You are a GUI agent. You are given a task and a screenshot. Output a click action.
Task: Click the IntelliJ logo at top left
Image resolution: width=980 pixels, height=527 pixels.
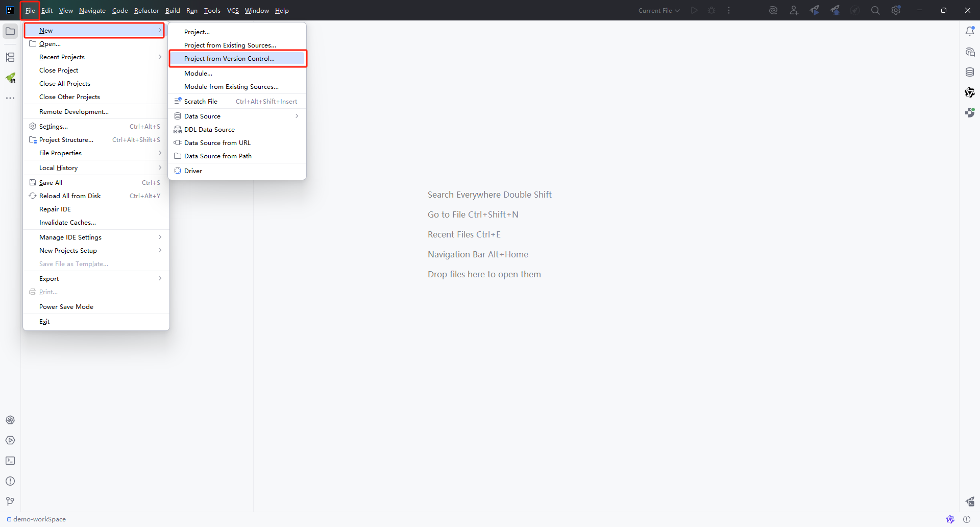click(10, 10)
